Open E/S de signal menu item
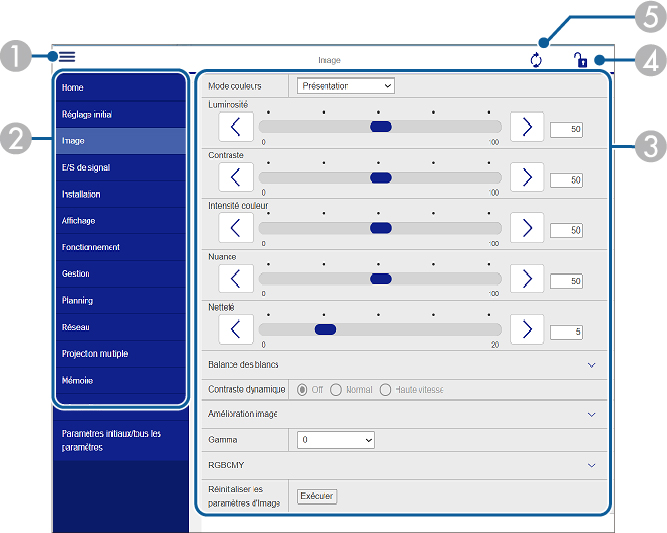 coord(121,168)
